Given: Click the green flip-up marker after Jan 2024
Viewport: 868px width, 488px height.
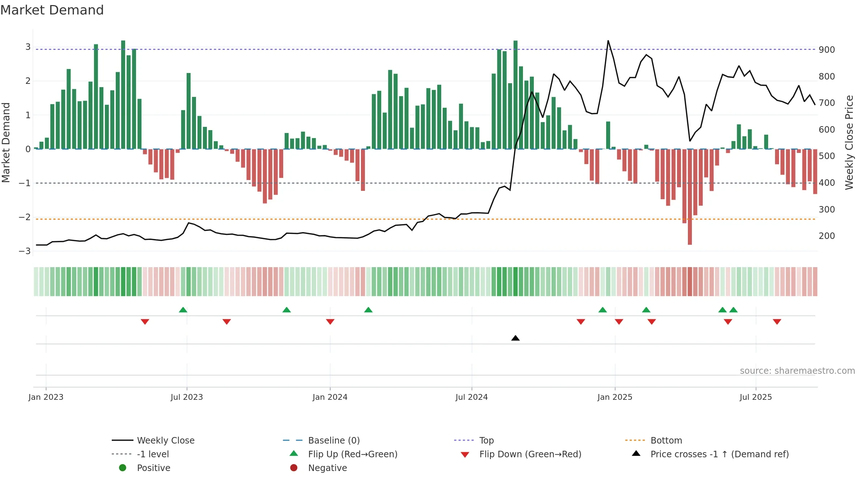Looking at the screenshot, I should pos(368,310).
